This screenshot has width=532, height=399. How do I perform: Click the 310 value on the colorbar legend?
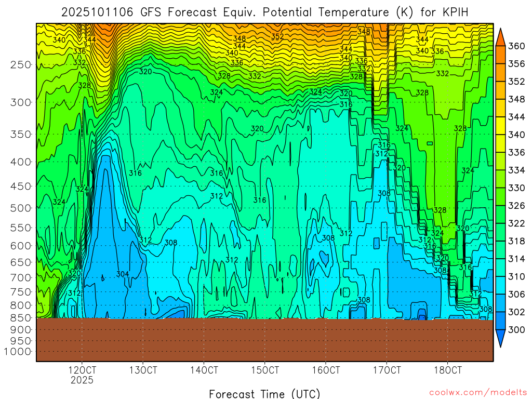tap(516, 276)
